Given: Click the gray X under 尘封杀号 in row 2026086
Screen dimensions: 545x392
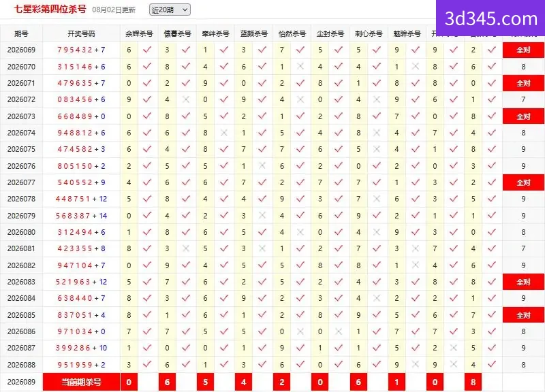Looking at the screenshot, I should point(339,331).
